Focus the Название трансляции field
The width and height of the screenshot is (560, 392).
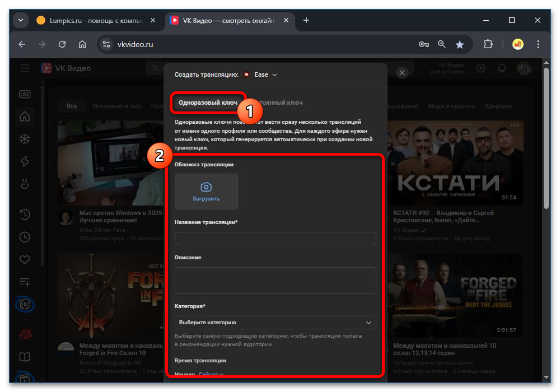[275, 238]
